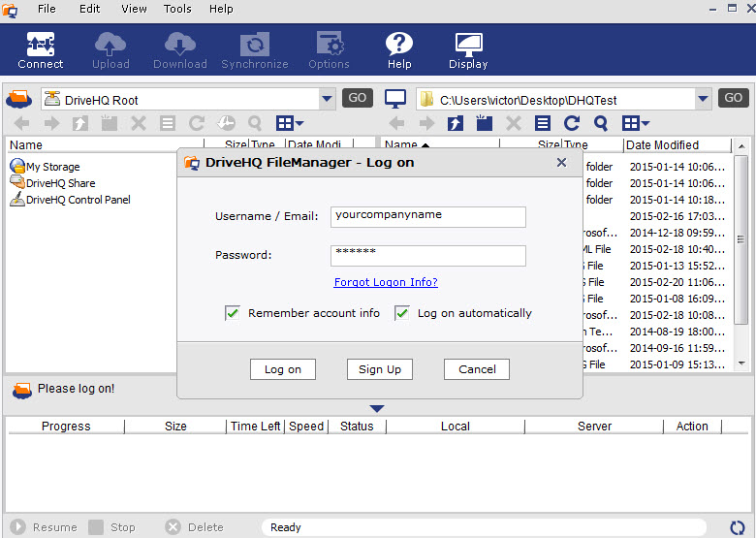Click the Action column header
Image resolution: width=756 pixels, height=538 pixels.
[x=692, y=427]
